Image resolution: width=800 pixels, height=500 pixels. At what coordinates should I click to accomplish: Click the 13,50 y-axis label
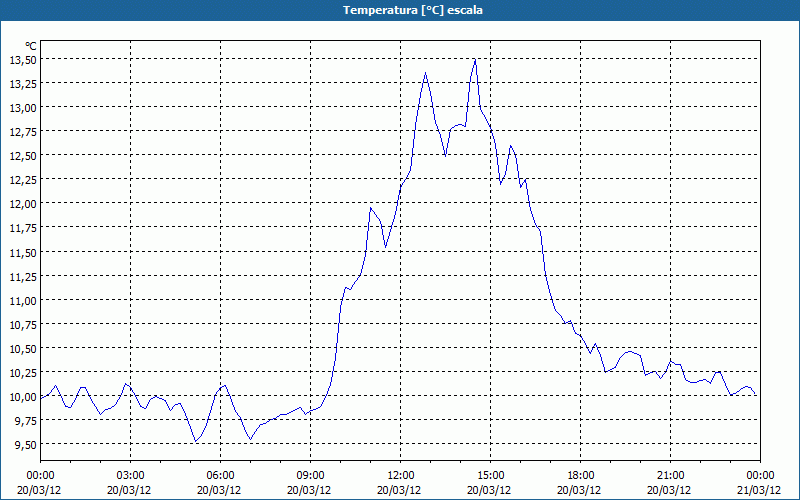[x=23, y=60]
